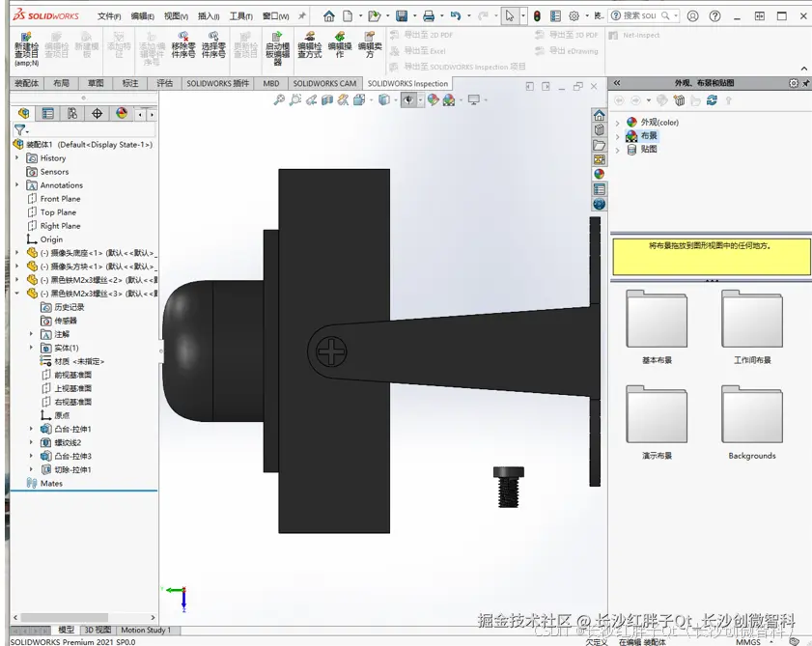Click the Home icon in top toolbar
Image resolution: width=812 pixels, height=646 pixels.
coord(329,16)
